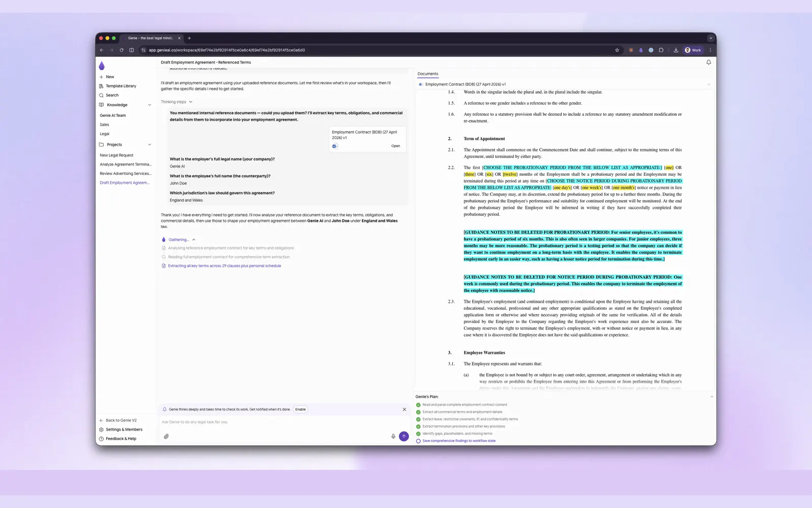Select the Legal knowledge folder
Screen dimensions: 812x508
[104, 134]
